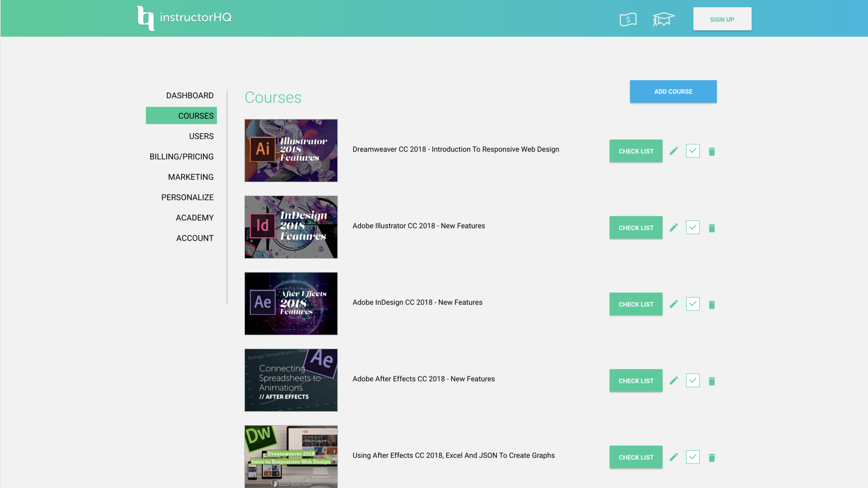The width and height of the screenshot is (868, 488).
Task: Click the instructorHQ logo
Action: click(x=184, y=17)
